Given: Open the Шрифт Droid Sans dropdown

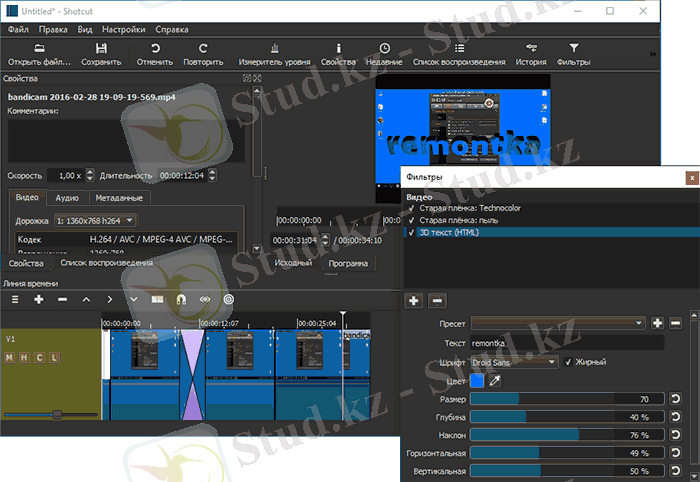Looking at the screenshot, I should 514,362.
